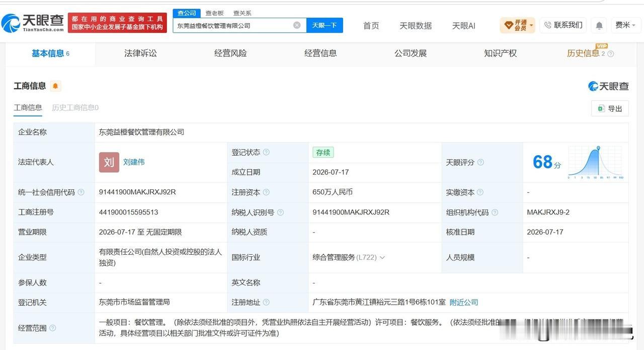The image size is (644, 350).
Task: Click the 核准日期 value 2026-07-17
Action: click(545, 232)
